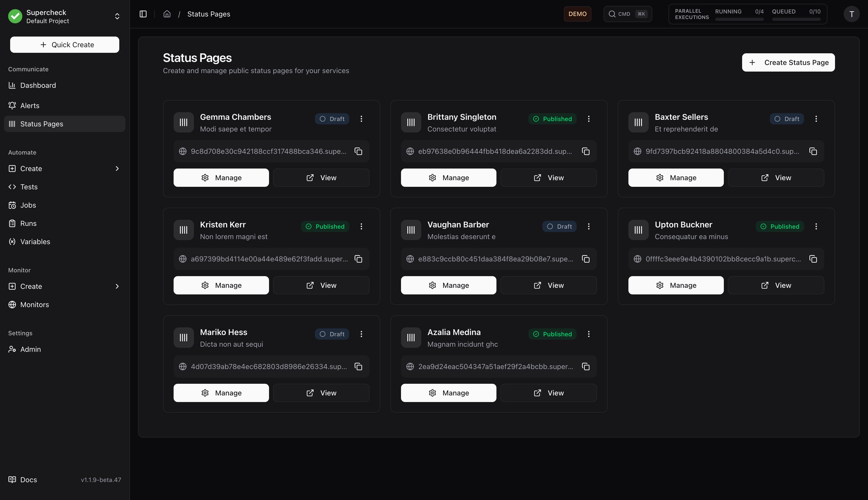Open the project switcher for Default Project
The image size is (868, 500).
117,16
